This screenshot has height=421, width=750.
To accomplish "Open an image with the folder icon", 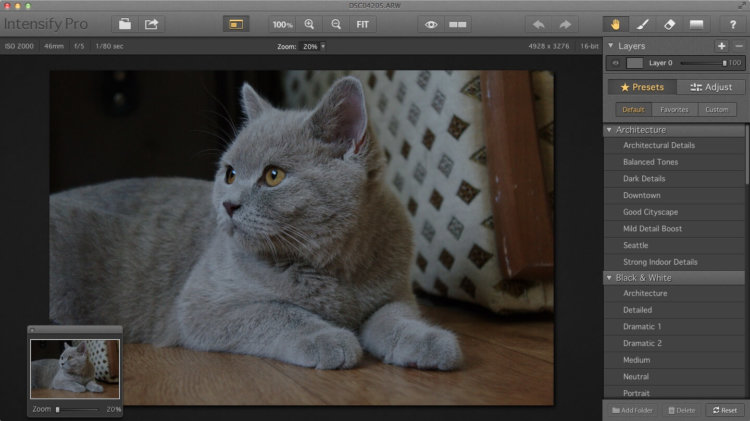I will [125, 24].
